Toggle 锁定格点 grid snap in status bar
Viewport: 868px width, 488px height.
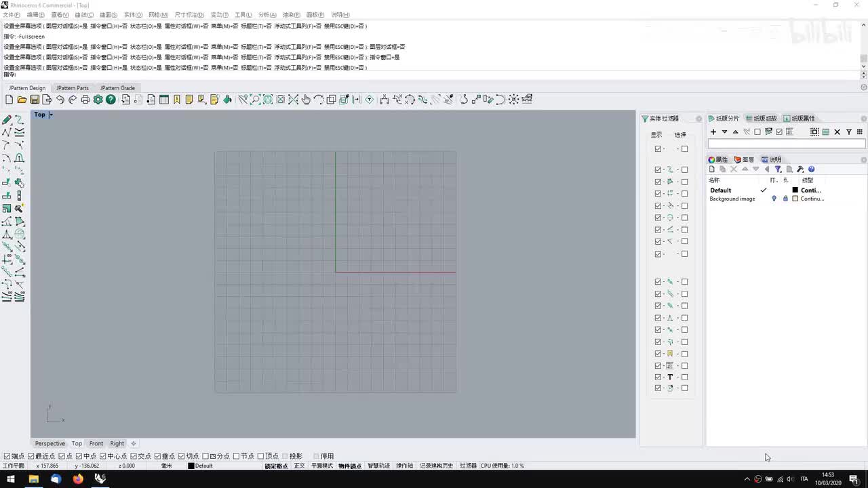276,466
